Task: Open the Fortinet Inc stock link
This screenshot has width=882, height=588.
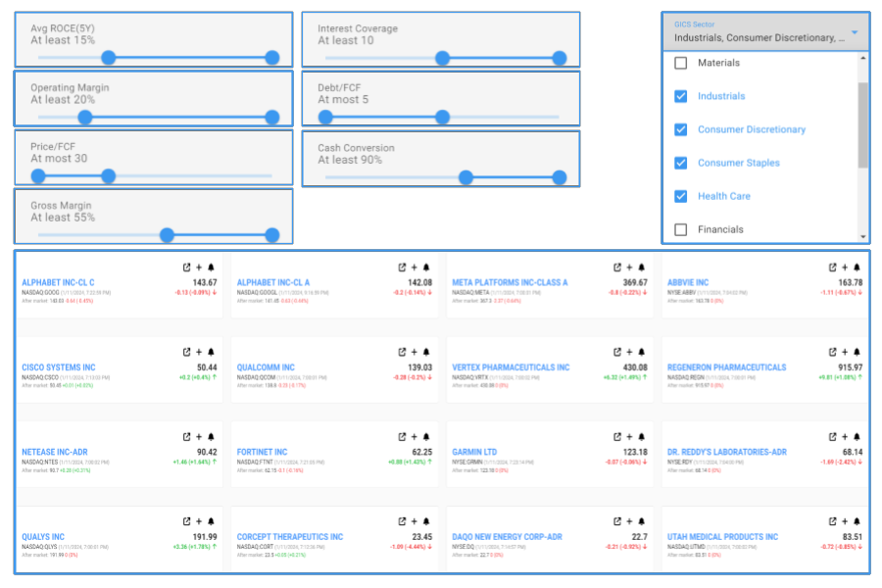Action: tap(262, 452)
